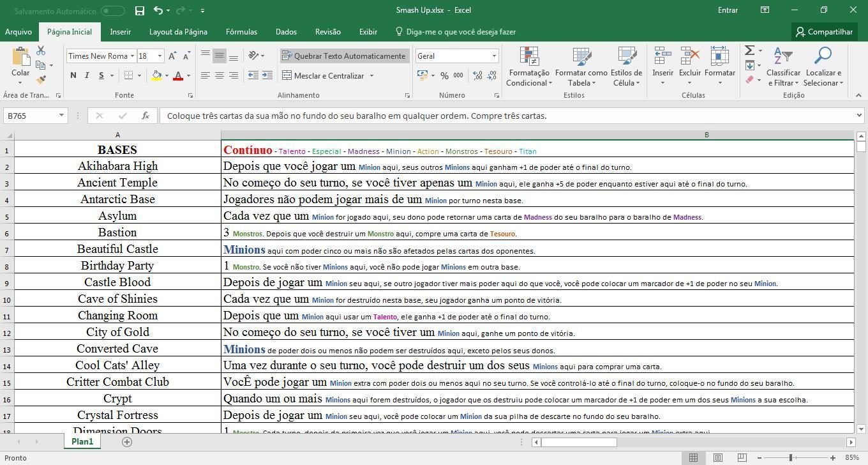Switch to the Layout da Página tab

(178, 31)
